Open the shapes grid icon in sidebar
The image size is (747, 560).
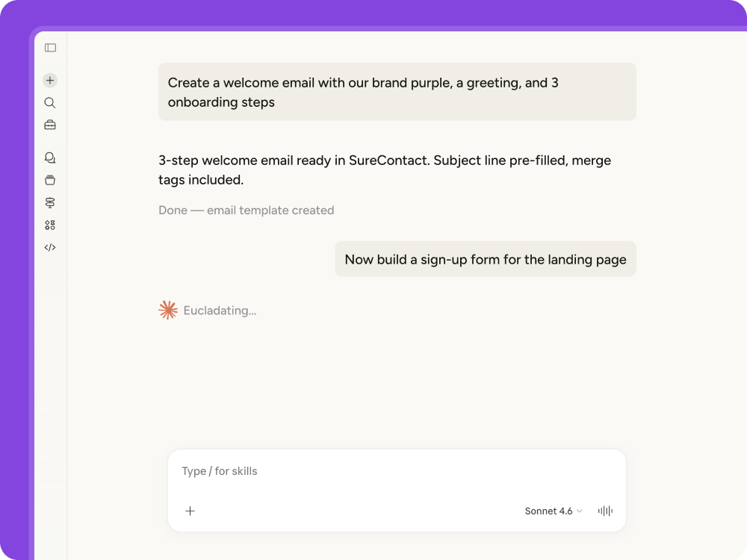[50, 225]
